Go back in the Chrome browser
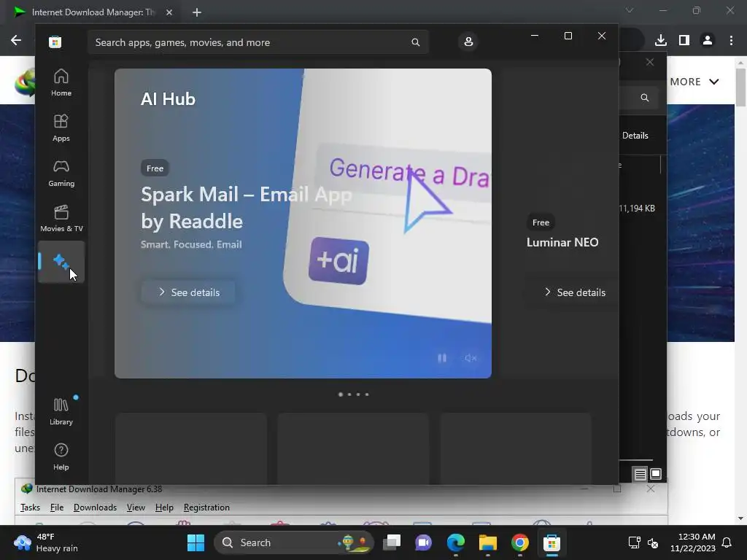The width and height of the screenshot is (747, 560). point(16,41)
